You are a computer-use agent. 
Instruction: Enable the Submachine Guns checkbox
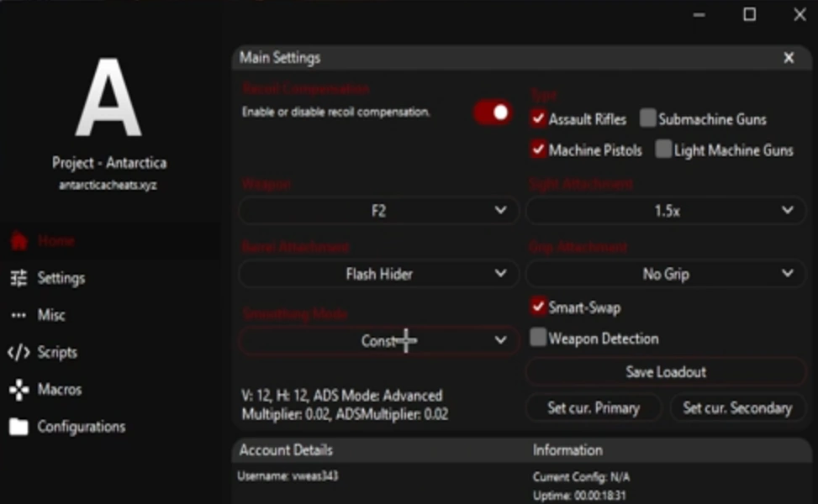tap(647, 118)
